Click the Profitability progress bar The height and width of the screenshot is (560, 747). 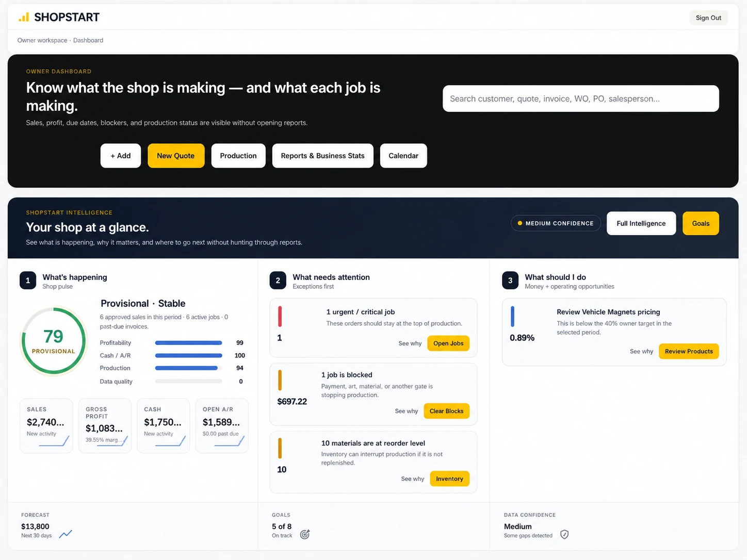point(189,343)
